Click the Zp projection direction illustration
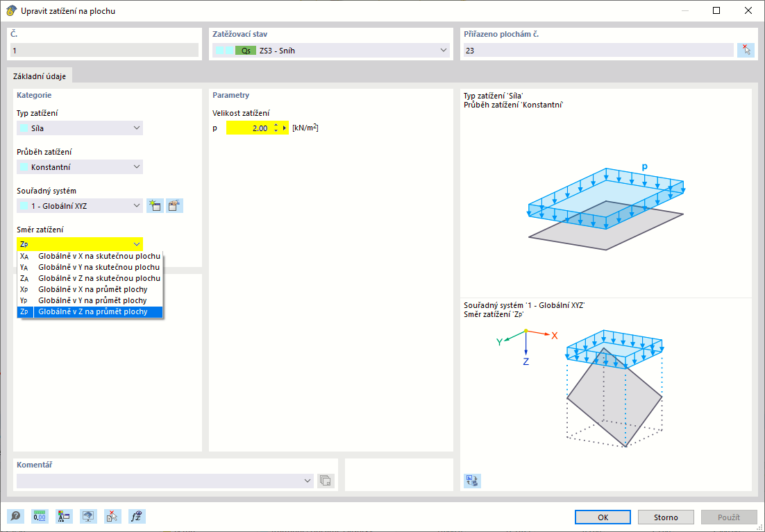The height and width of the screenshot is (532, 765). point(614,388)
